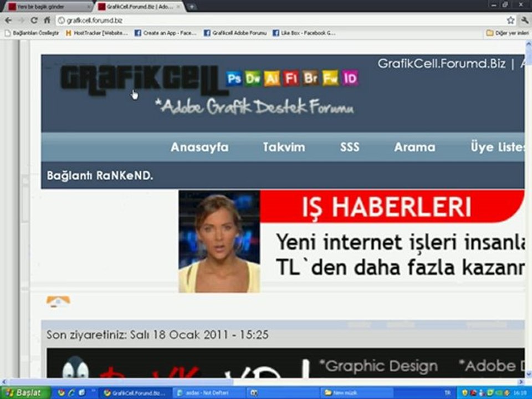Click 'Son ziyaretiniz: Salı 18 Ocak 2011' text
Image resolution: width=532 pixels, height=399 pixels.
[157, 335]
